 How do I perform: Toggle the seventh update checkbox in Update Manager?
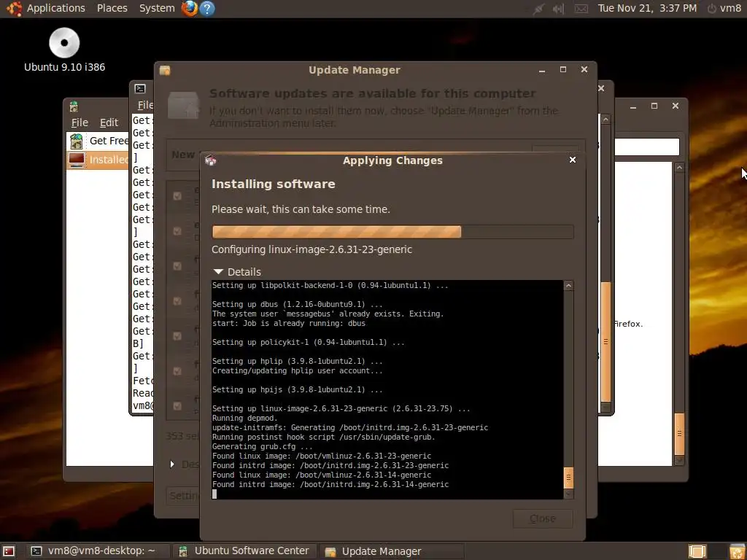pos(177,406)
